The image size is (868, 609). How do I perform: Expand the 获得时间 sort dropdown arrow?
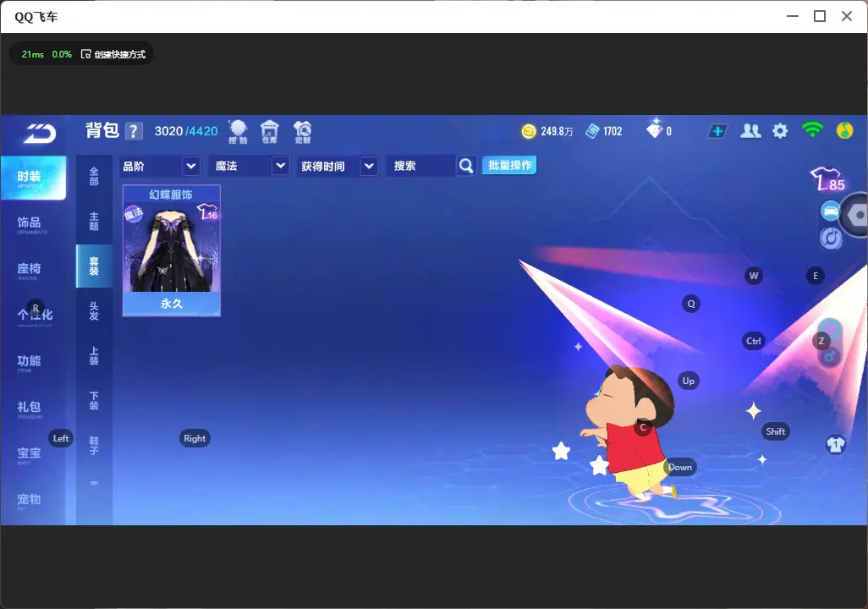pyautogui.click(x=369, y=166)
